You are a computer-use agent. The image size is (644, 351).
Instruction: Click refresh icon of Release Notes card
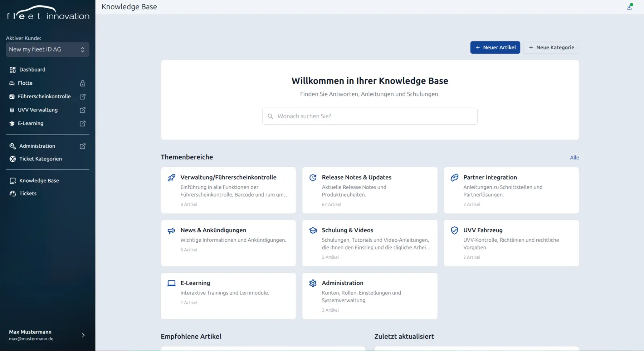[313, 178]
